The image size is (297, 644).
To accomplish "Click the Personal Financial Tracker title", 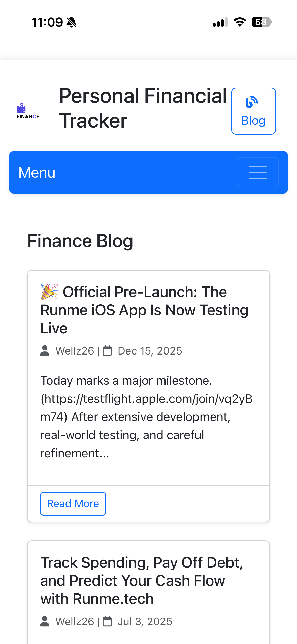I will click(143, 108).
